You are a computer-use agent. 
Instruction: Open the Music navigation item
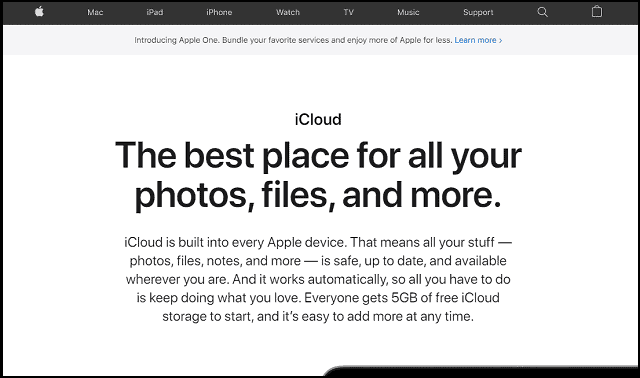(x=408, y=12)
